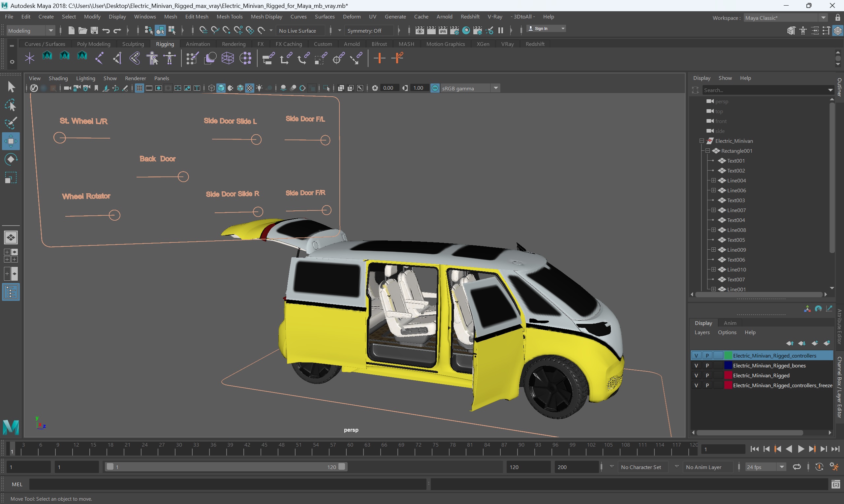Activate the Move tool
844x504 pixels.
(x=11, y=141)
